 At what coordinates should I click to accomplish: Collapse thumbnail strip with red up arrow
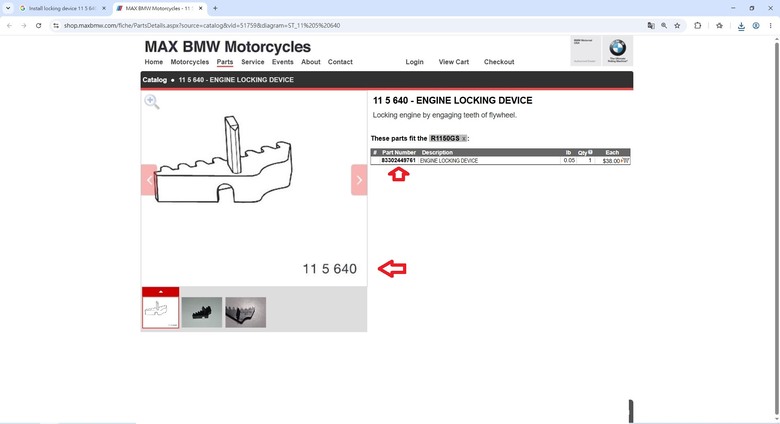point(160,292)
